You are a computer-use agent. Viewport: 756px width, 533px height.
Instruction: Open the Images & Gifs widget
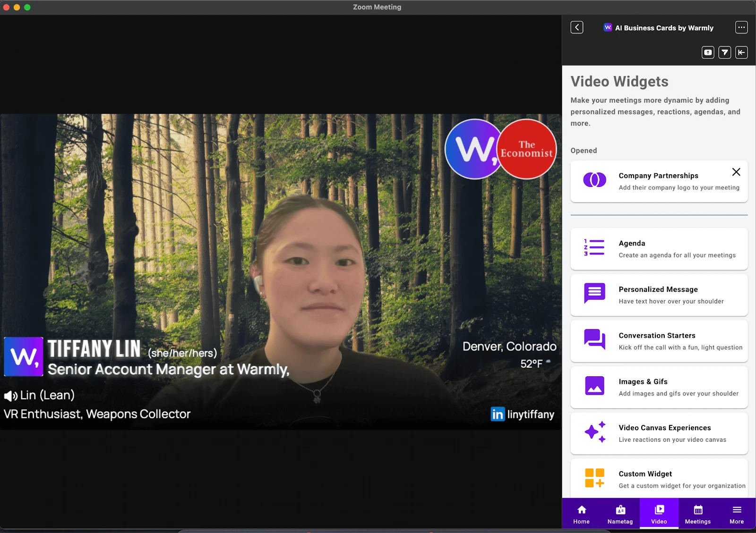pyautogui.click(x=659, y=387)
